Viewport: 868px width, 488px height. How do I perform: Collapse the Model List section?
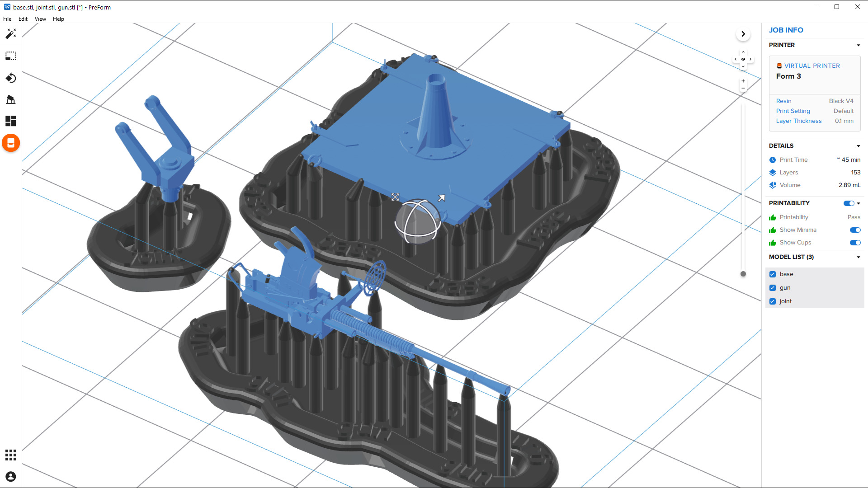(858, 257)
